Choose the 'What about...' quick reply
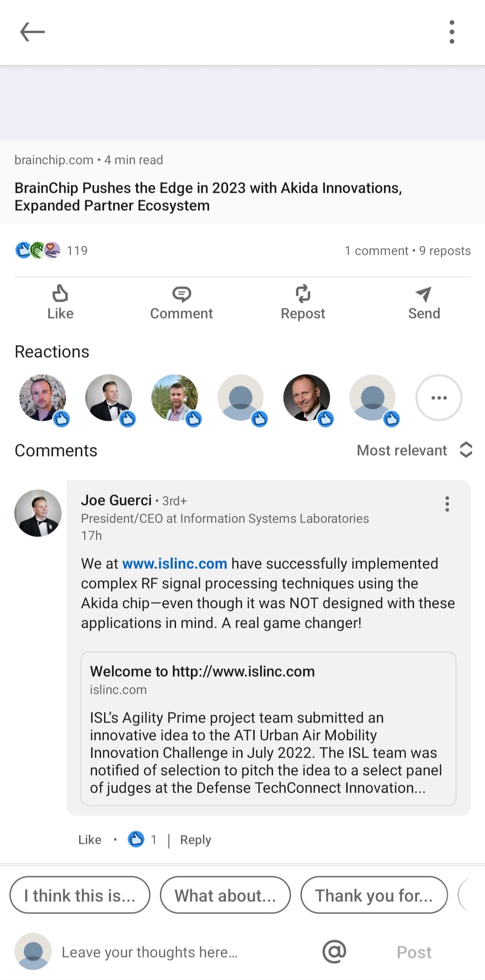This screenshot has height=980, width=485. pyautogui.click(x=225, y=895)
